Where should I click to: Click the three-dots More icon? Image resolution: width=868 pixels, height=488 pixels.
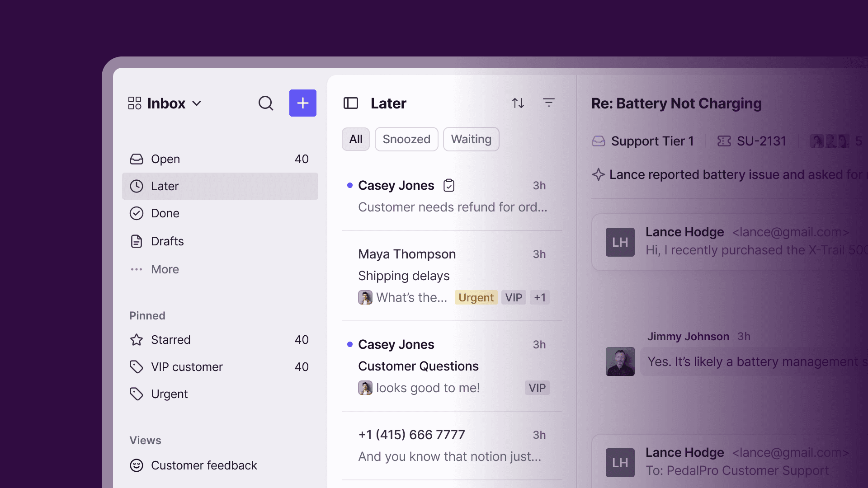(x=137, y=269)
